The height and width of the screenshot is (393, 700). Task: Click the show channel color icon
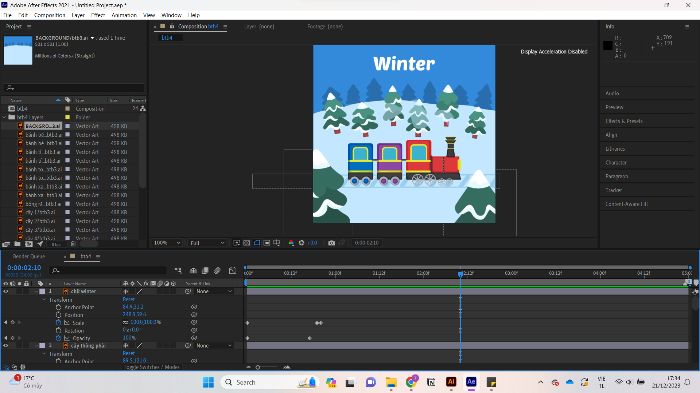pyautogui.click(x=291, y=243)
